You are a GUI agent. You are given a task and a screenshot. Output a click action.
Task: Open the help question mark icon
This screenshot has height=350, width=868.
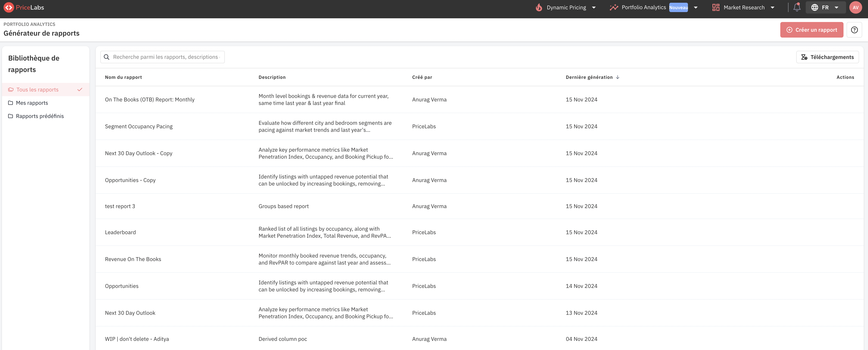pos(854,30)
